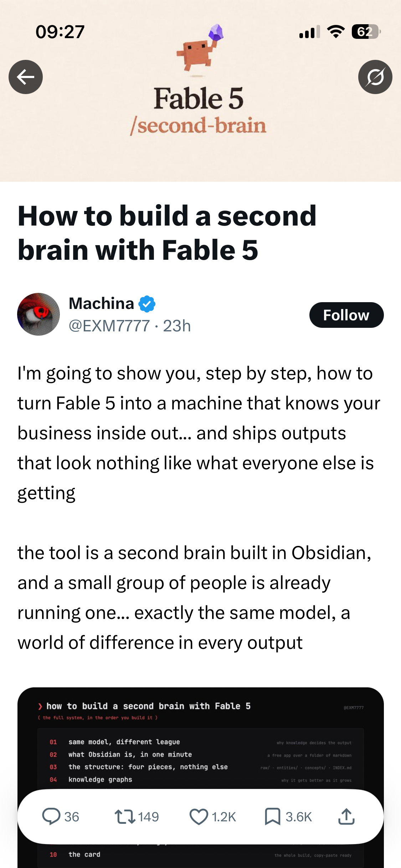Bookmark the article with the bookmark icon

pyautogui.click(x=273, y=816)
